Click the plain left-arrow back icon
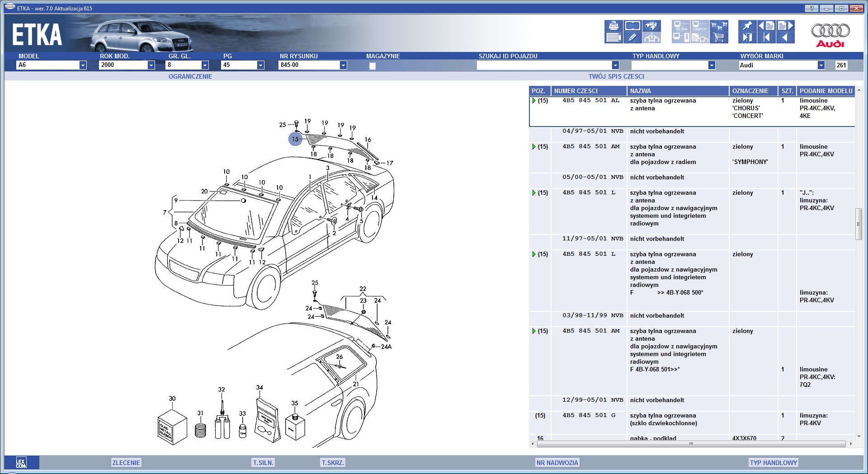 tap(785, 38)
